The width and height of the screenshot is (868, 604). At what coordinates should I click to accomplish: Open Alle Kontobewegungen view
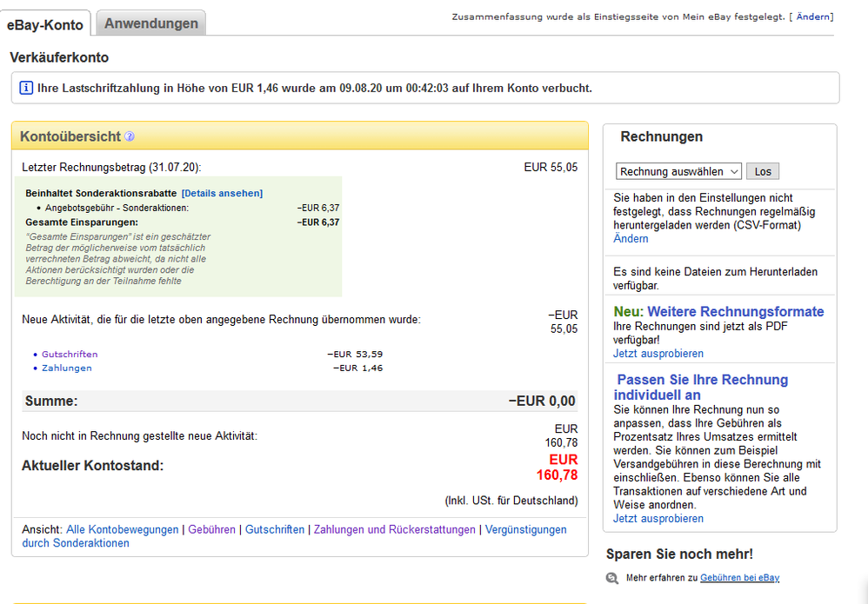(122, 529)
